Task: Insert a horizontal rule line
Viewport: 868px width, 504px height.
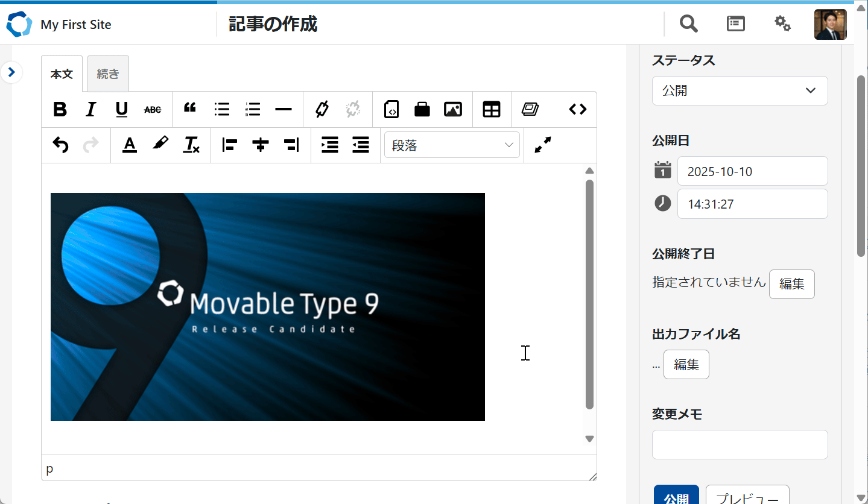Action: point(284,109)
